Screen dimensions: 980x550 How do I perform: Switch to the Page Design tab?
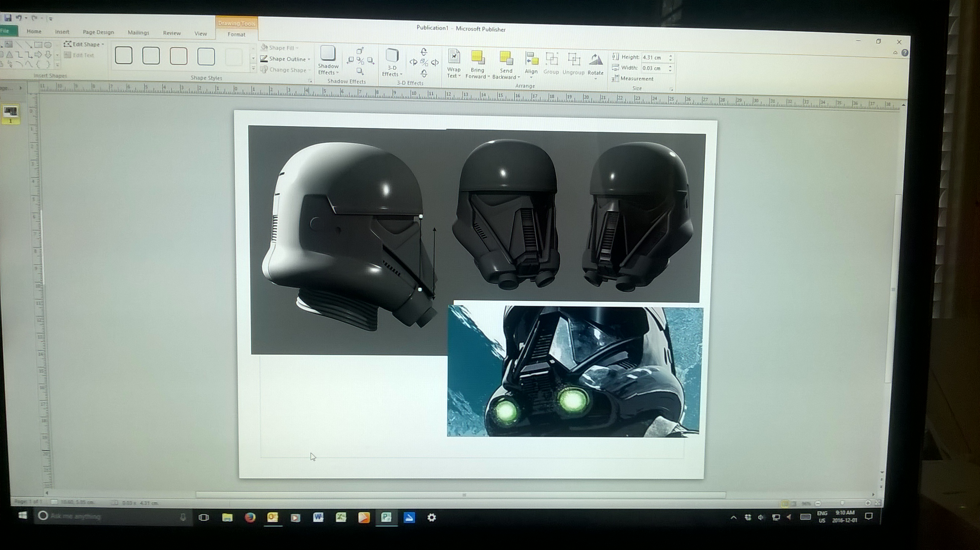click(x=98, y=32)
